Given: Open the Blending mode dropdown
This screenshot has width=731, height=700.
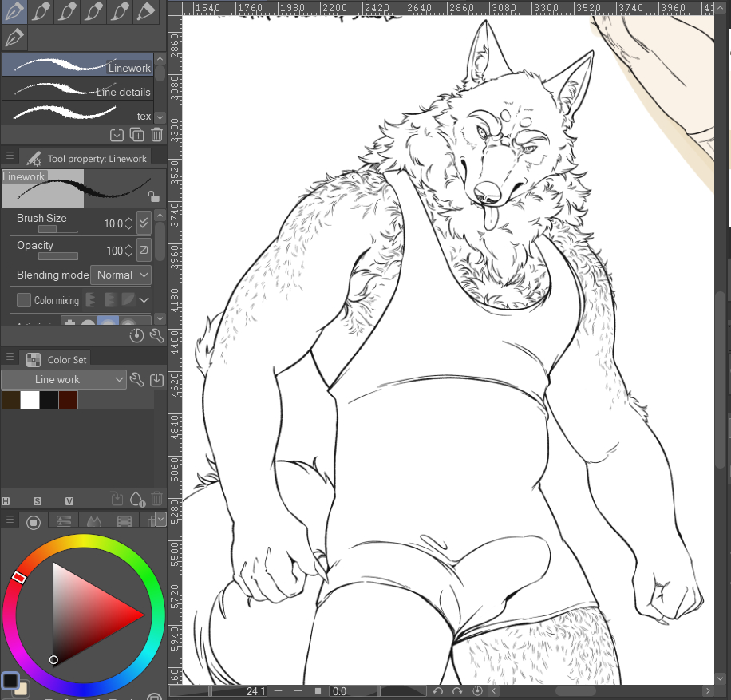Looking at the screenshot, I should click(121, 275).
